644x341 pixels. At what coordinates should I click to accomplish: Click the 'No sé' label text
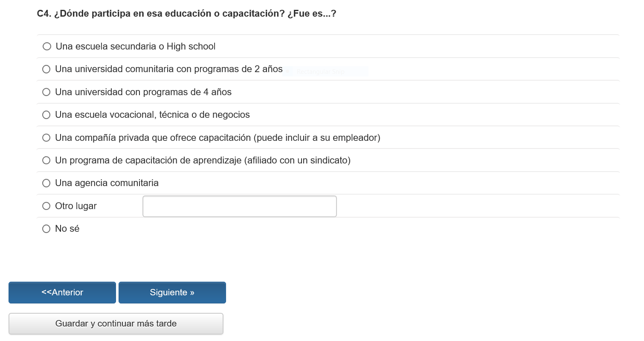coord(67,229)
